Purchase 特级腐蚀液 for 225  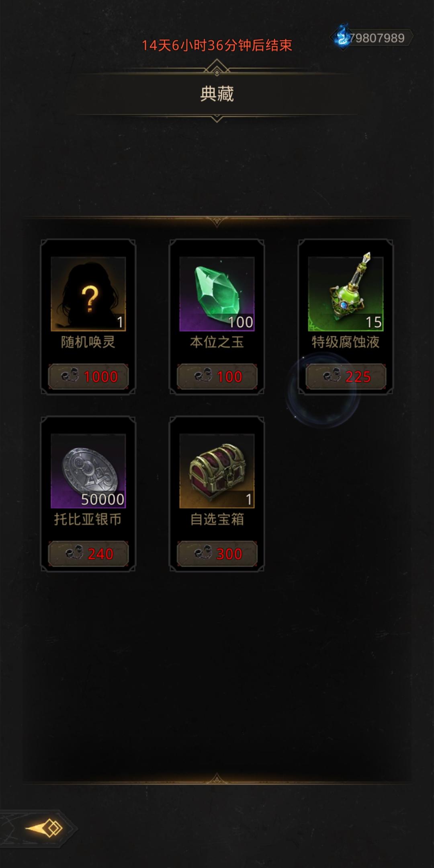click(x=346, y=377)
